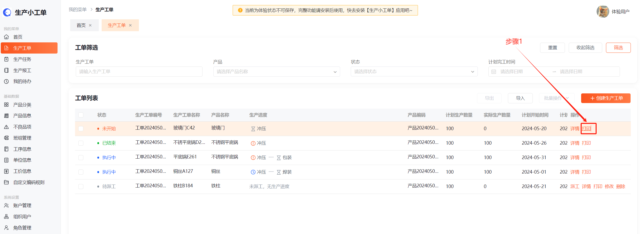
Task: Click the home icon in the sidebar
Action: 7,37
